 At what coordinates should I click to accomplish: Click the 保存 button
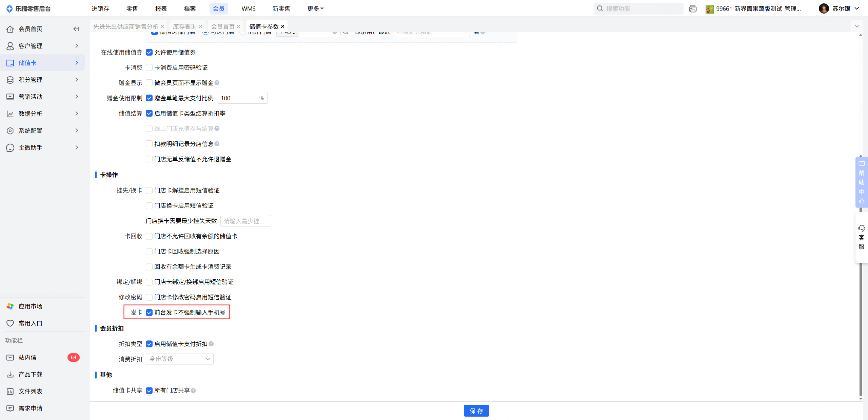click(x=476, y=411)
